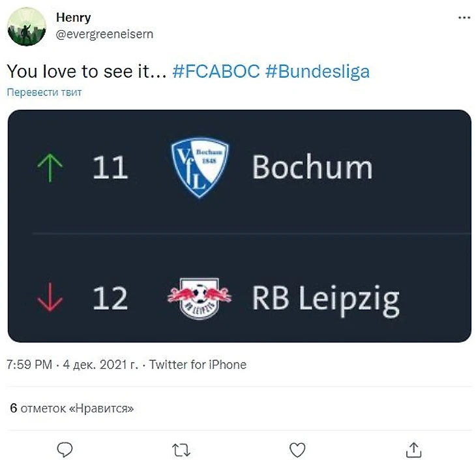The width and height of the screenshot is (476, 460).
Task: Click the Twitter for iPhone source link
Action: pos(198,365)
